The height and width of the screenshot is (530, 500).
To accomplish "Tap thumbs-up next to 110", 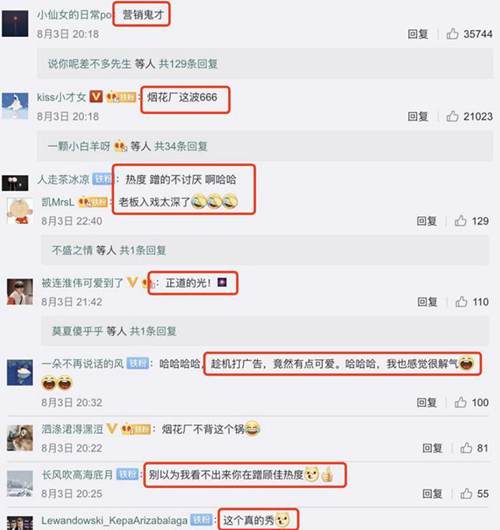I will pyautogui.click(x=461, y=302).
